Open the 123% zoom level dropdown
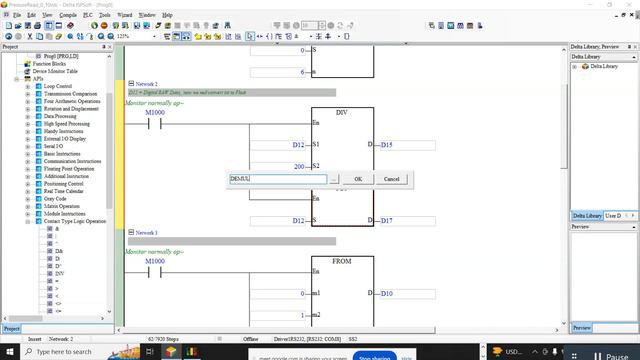 pos(154,36)
